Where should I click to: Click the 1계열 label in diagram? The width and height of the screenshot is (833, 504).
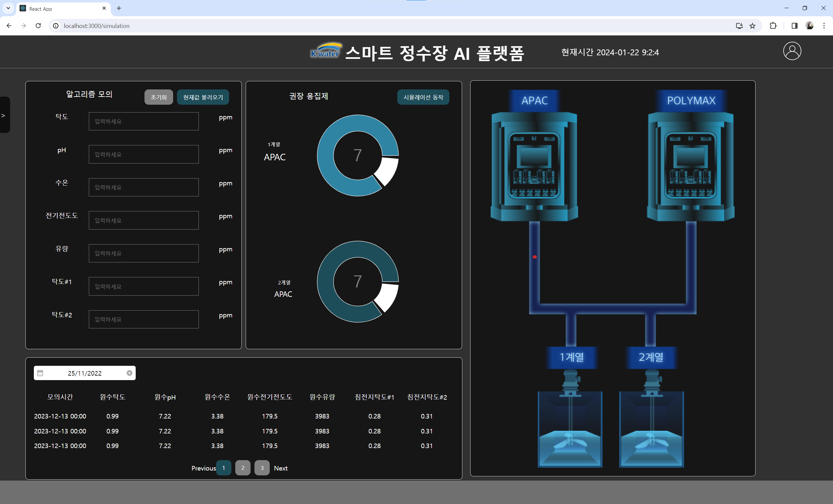572,357
